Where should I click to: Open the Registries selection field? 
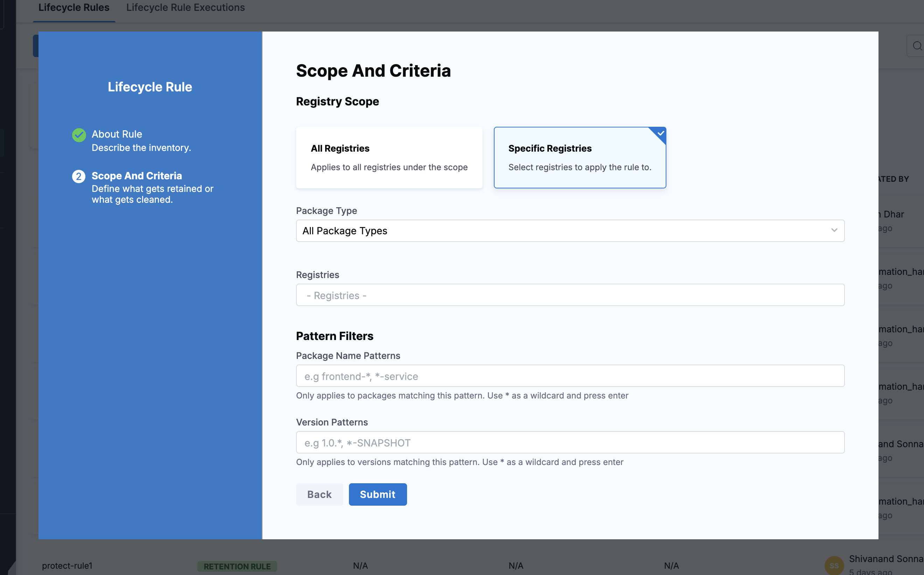tap(570, 295)
